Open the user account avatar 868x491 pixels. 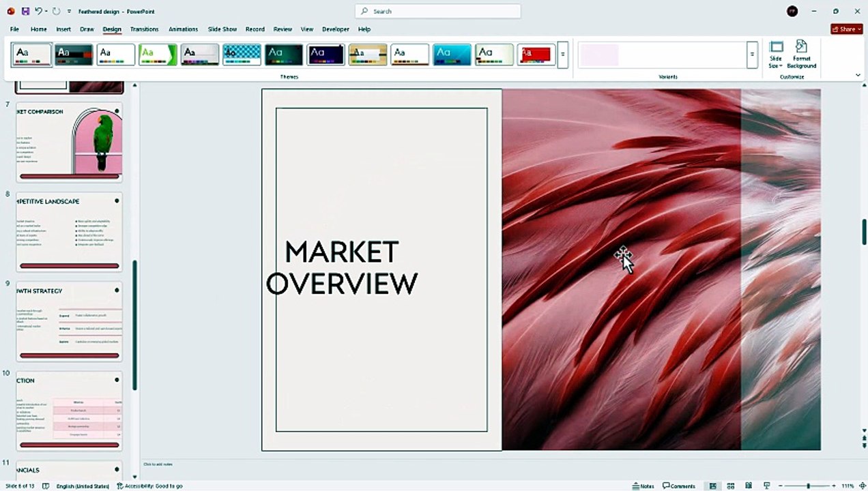pos(792,11)
